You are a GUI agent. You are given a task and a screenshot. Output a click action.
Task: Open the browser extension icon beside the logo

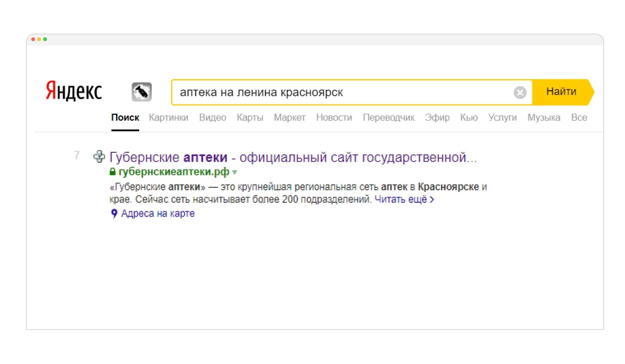(142, 92)
